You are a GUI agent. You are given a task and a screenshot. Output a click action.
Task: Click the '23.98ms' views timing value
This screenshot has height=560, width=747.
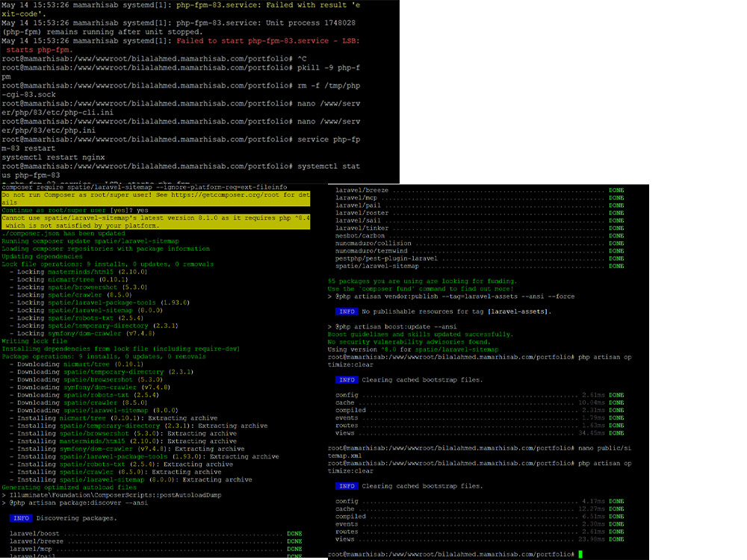pyautogui.click(x=591, y=539)
